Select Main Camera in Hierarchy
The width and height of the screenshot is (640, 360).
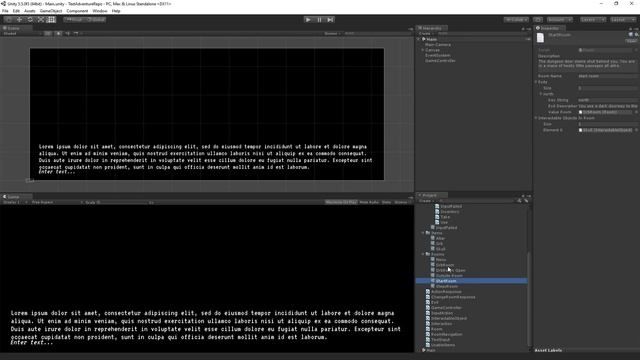coord(438,44)
